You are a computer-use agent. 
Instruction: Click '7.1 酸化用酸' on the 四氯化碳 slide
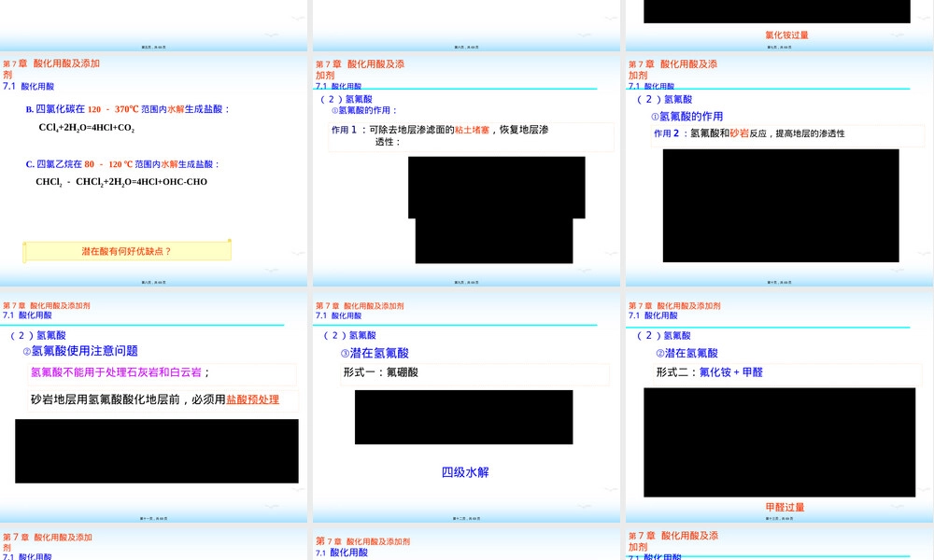coord(28,86)
